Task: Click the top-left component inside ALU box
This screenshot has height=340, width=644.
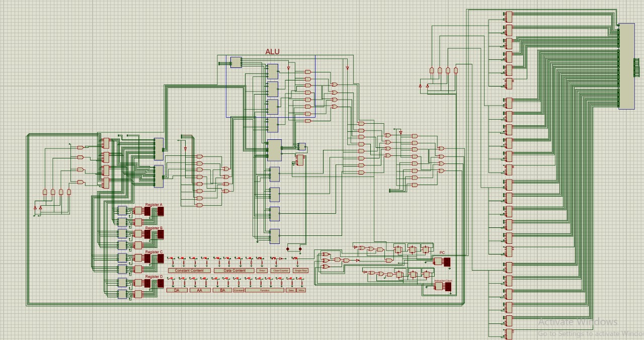Action: pyautogui.click(x=235, y=62)
